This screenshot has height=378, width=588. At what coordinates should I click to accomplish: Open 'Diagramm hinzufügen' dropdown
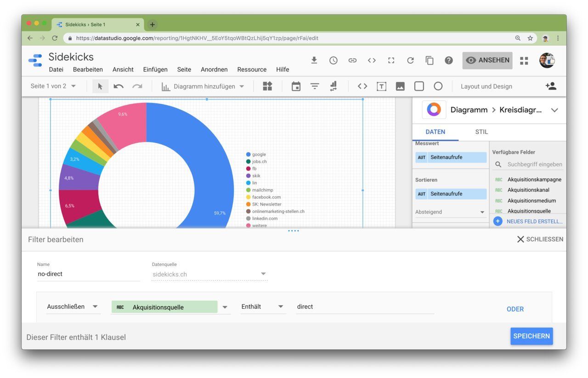203,86
